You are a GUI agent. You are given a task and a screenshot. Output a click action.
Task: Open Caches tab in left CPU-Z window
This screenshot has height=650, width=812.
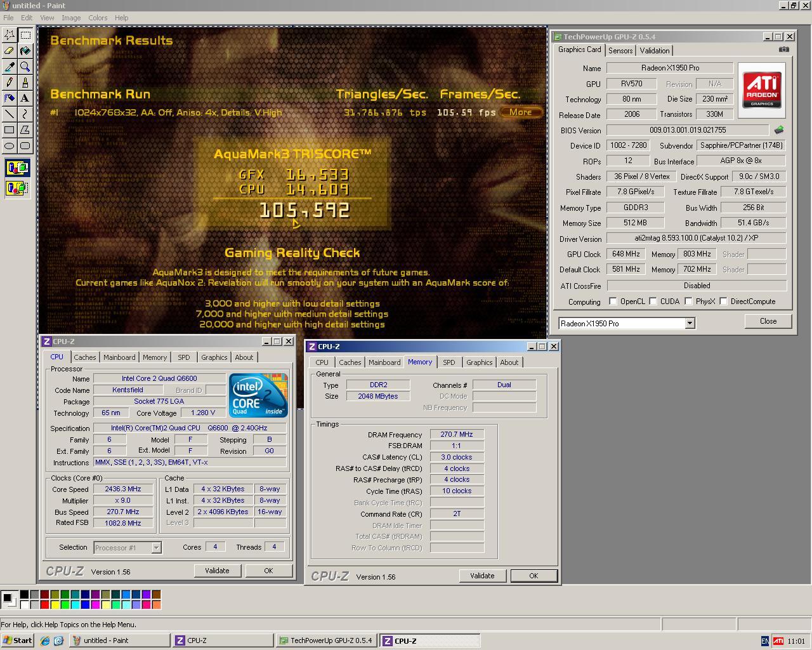tap(84, 357)
